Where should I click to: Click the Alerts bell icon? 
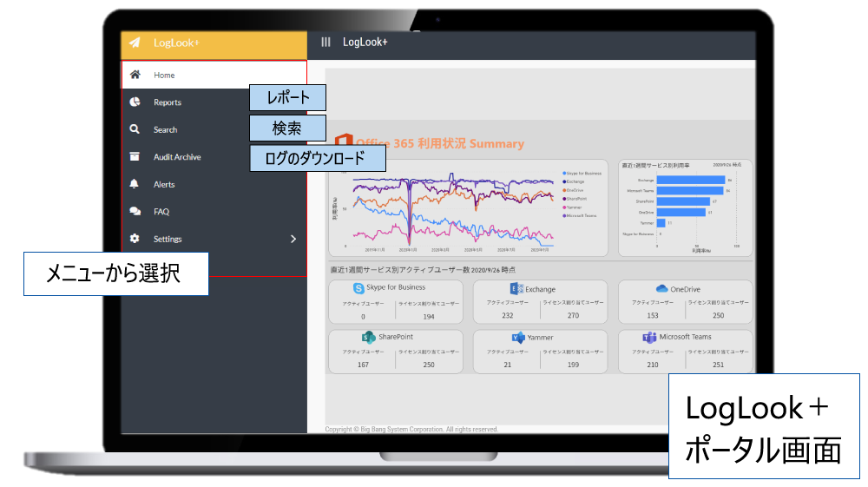[135, 184]
